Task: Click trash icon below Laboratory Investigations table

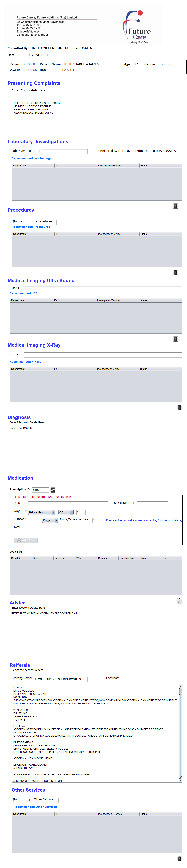Action: click(175, 206)
